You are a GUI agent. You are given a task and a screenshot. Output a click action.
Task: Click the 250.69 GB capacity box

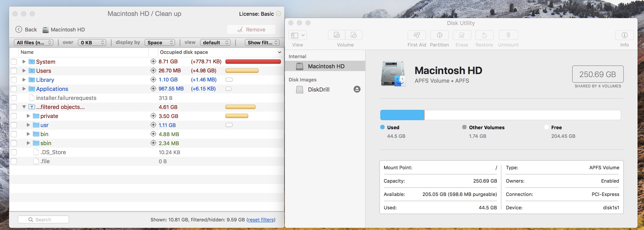tap(598, 74)
